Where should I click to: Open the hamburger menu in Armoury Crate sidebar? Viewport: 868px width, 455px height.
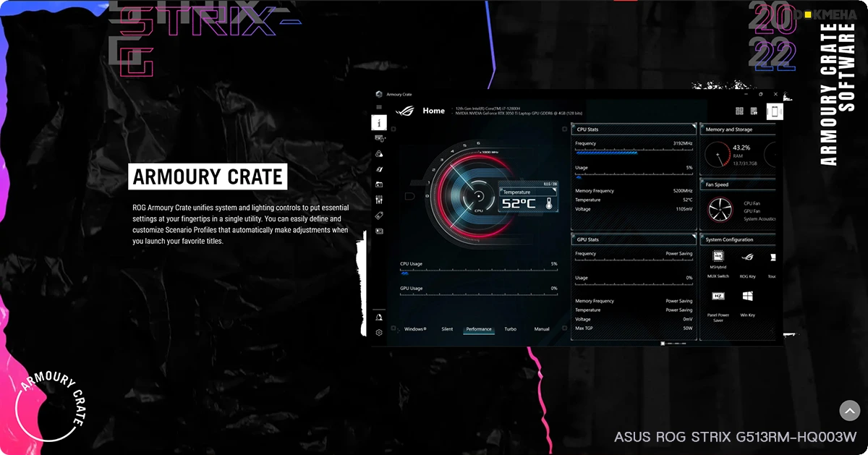point(379,107)
